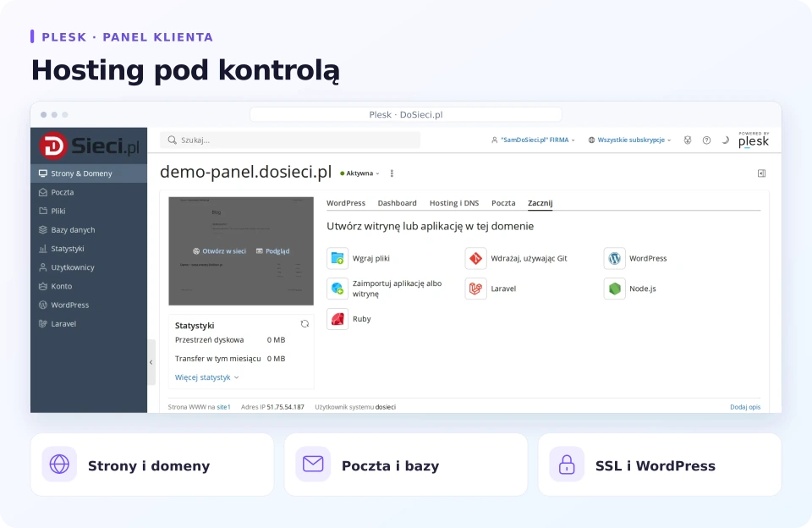Image resolution: width=812 pixels, height=528 pixels.
Task: Switch to the Hosting i DNS tab
Action: tap(454, 203)
